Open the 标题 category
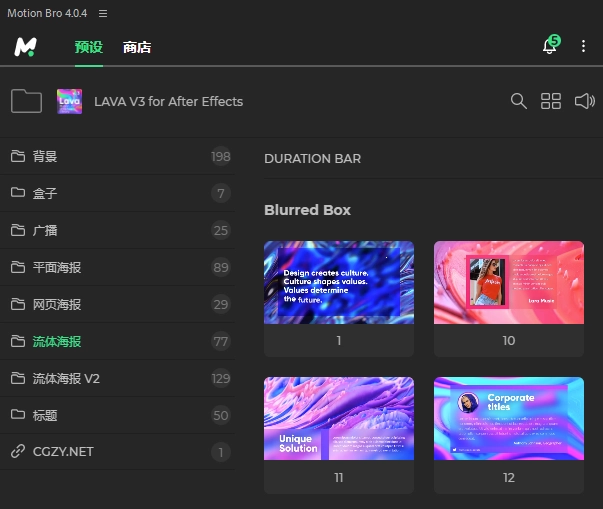 tap(117, 415)
